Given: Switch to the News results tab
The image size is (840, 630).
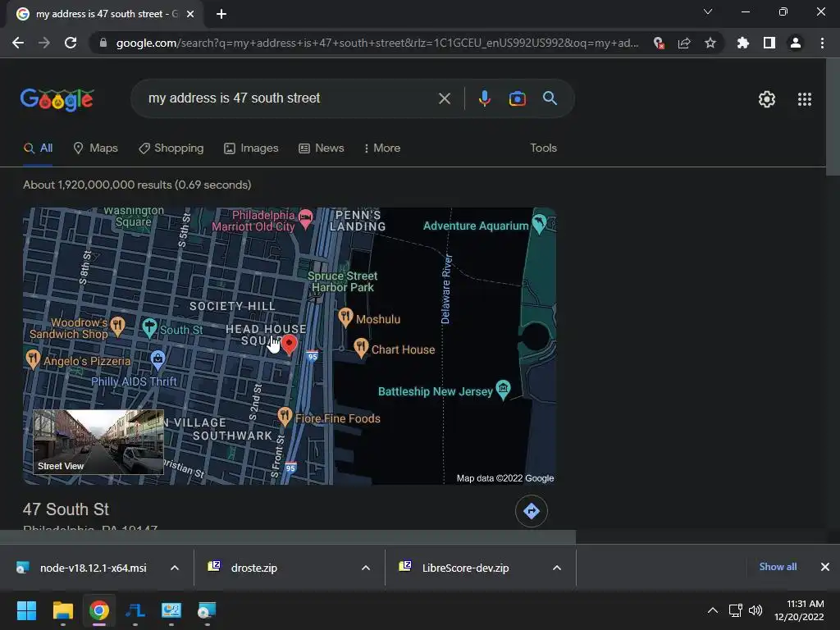Looking at the screenshot, I should [x=322, y=148].
